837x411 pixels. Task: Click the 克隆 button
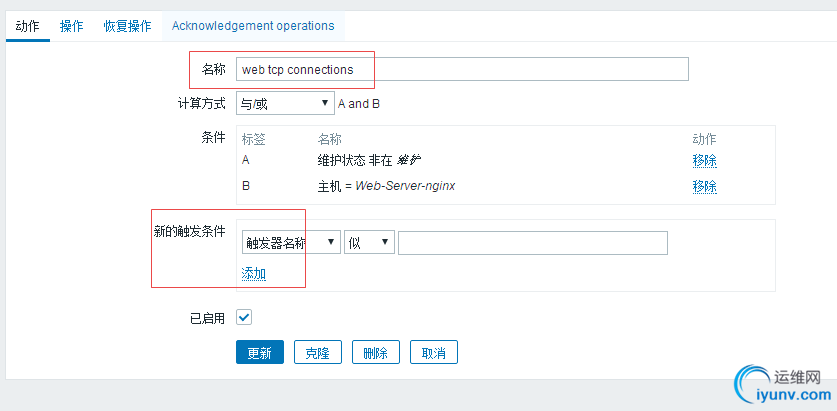coord(317,353)
